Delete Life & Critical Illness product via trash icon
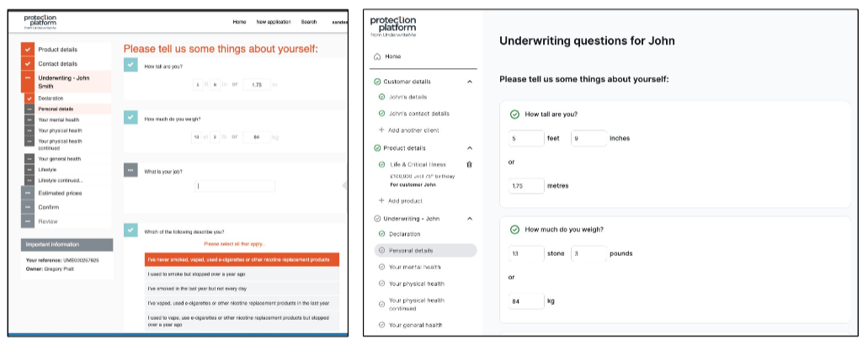The height and width of the screenshot is (345, 868). (x=470, y=164)
